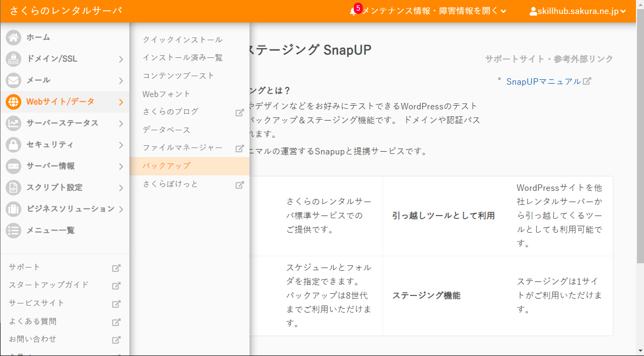Click ステージング機能 table cell
Screen dimensions: 644x356
click(426, 295)
